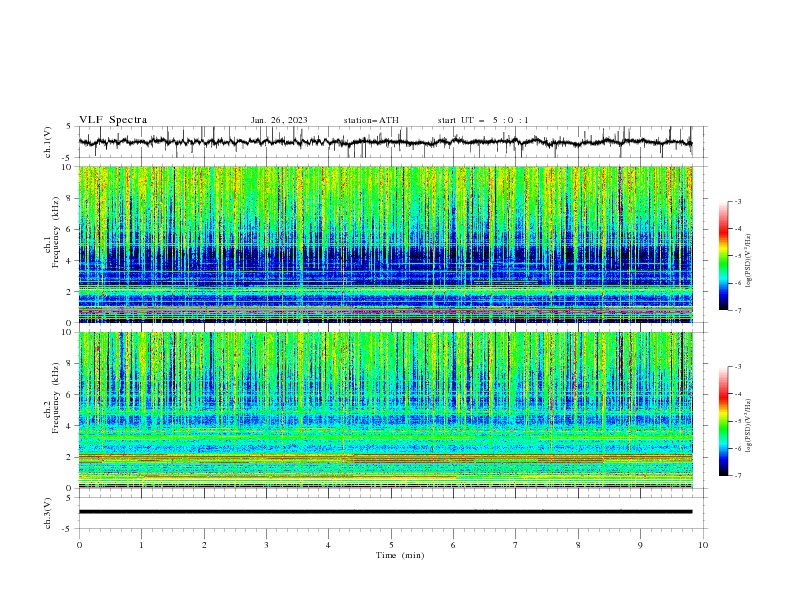This screenshot has width=792, height=612.
Task: Click the ch.2 spectrogram color bar
Action: click(x=724, y=421)
